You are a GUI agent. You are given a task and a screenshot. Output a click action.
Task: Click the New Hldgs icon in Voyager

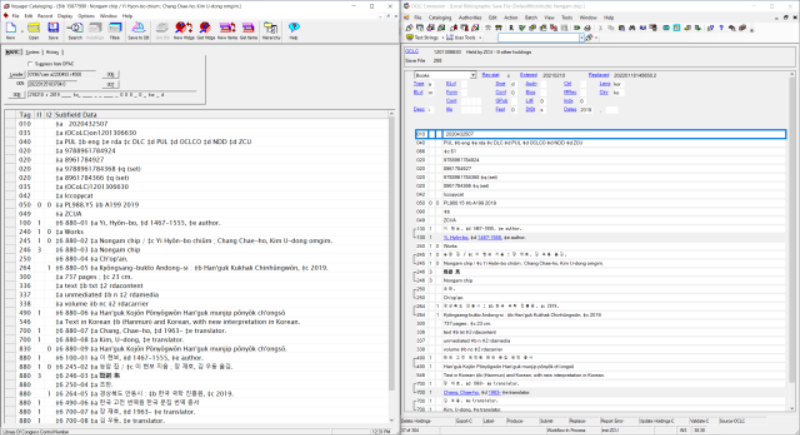tap(184, 29)
